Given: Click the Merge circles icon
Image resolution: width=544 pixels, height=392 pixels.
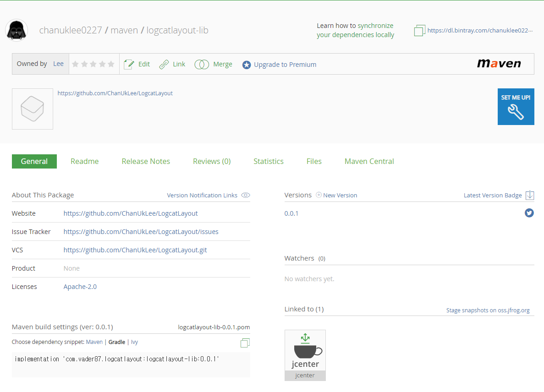Looking at the screenshot, I should click(202, 64).
